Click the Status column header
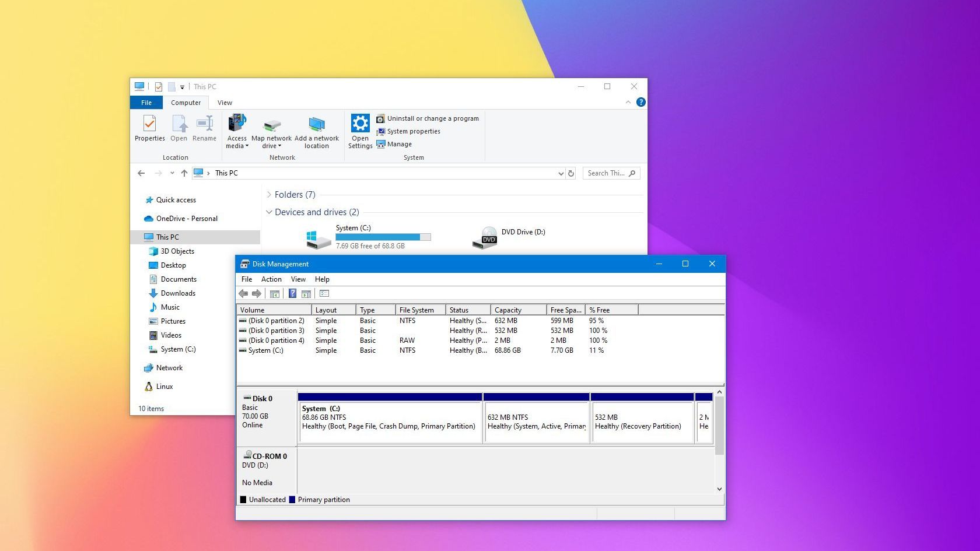The width and height of the screenshot is (980, 551). (x=468, y=310)
